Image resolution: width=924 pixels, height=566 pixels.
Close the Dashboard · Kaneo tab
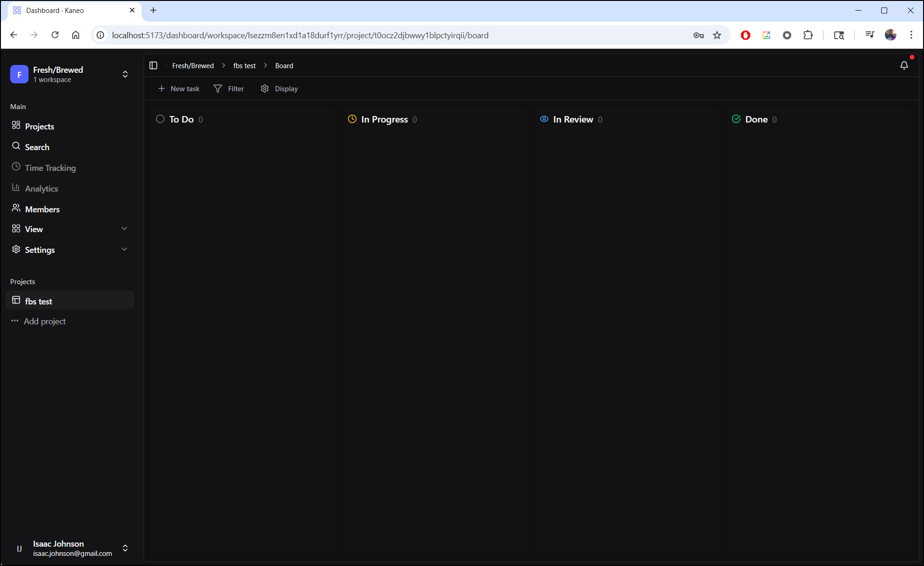tap(132, 10)
